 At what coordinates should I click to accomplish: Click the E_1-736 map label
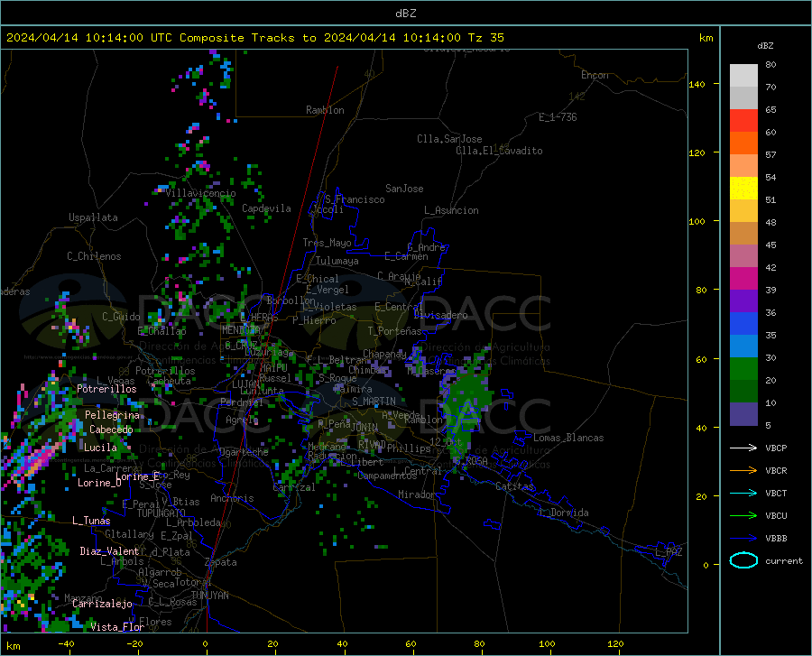(558, 117)
